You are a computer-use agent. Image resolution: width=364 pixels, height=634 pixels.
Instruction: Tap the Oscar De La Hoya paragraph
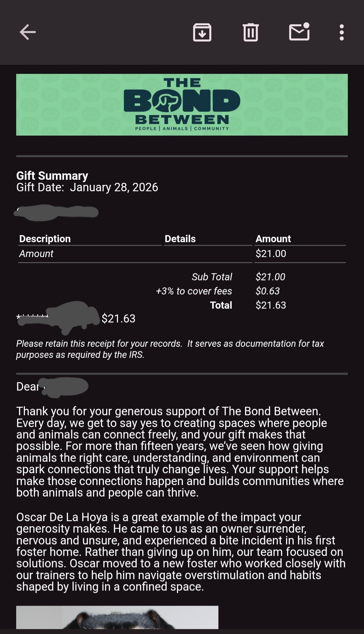pyautogui.click(x=181, y=552)
